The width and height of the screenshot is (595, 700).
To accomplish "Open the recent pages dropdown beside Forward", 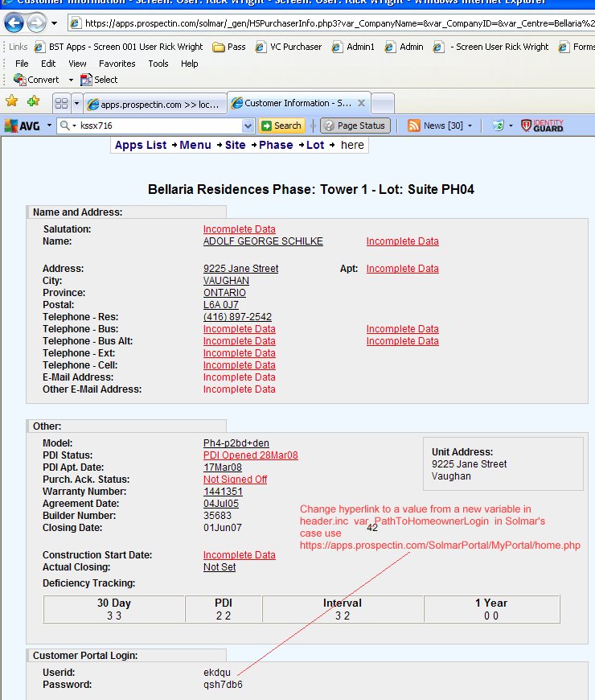I will [x=55, y=23].
